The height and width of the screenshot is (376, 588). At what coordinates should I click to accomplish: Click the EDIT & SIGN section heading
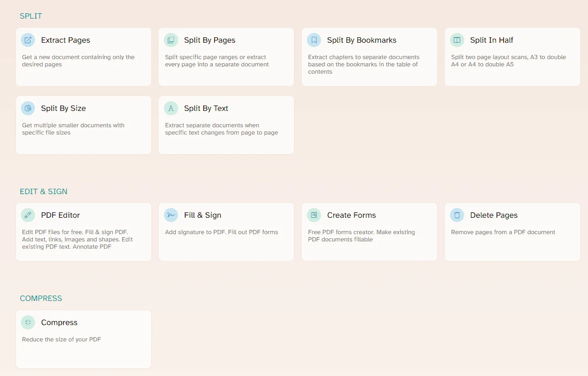point(44,191)
